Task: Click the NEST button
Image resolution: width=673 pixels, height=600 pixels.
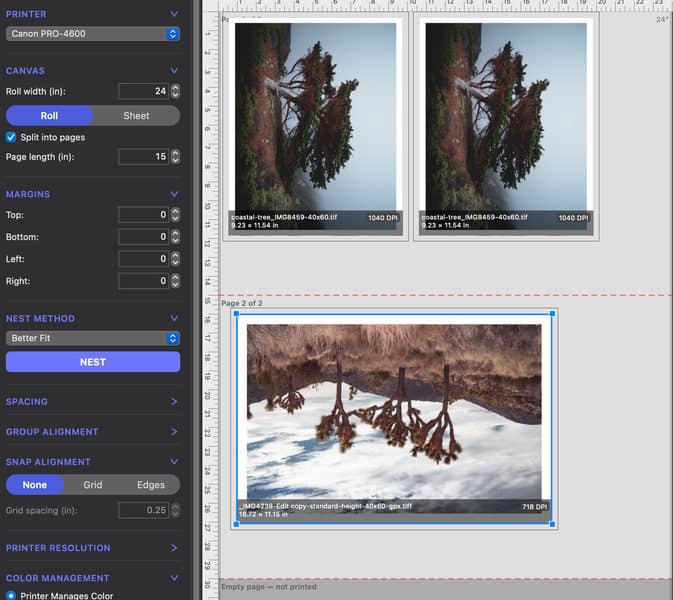Action: pyautogui.click(x=93, y=362)
